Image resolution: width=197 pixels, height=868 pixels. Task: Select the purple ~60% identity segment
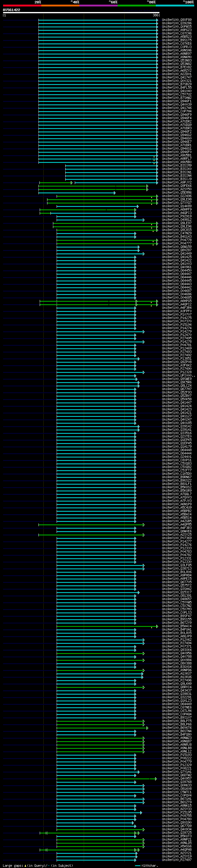click(99, 6)
